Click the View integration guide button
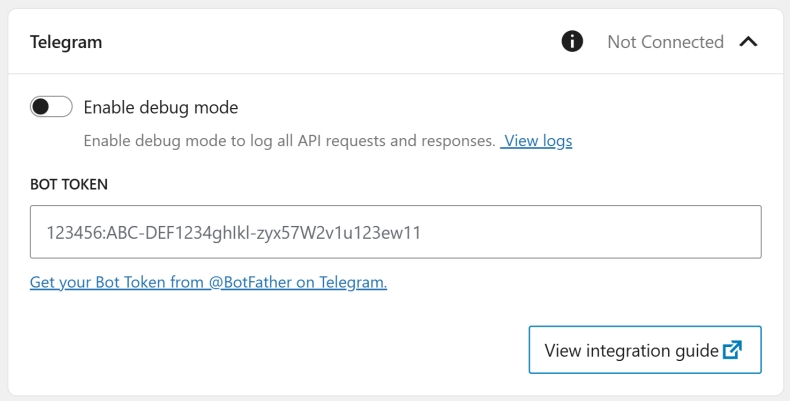Image resolution: width=790 pixels, height=401 pixels. (x=645, y=350)
